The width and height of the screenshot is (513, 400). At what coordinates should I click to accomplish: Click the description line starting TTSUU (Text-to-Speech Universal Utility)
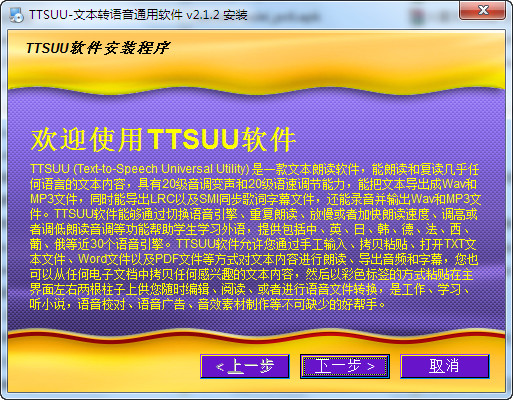[255, 169]
